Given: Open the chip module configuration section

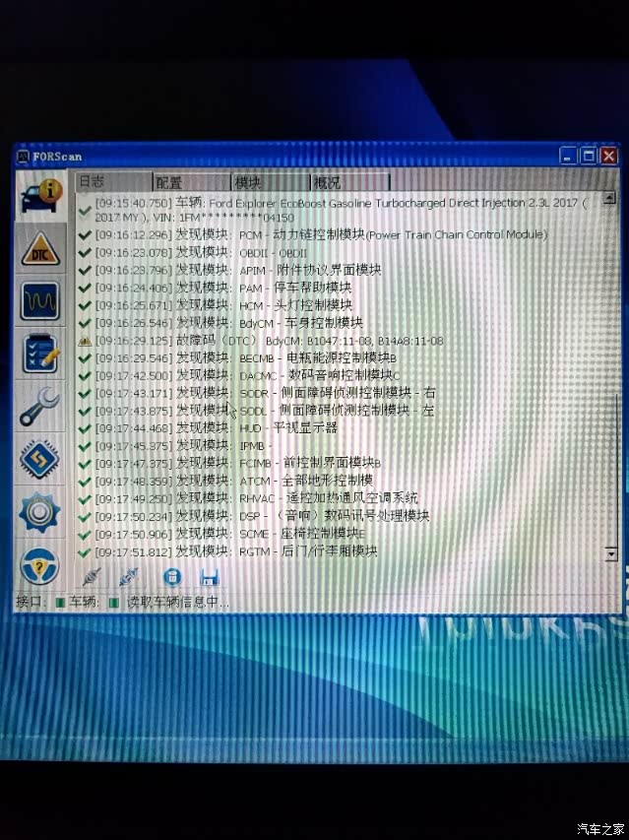Looking at the screenshot, I should pos(40,459).
